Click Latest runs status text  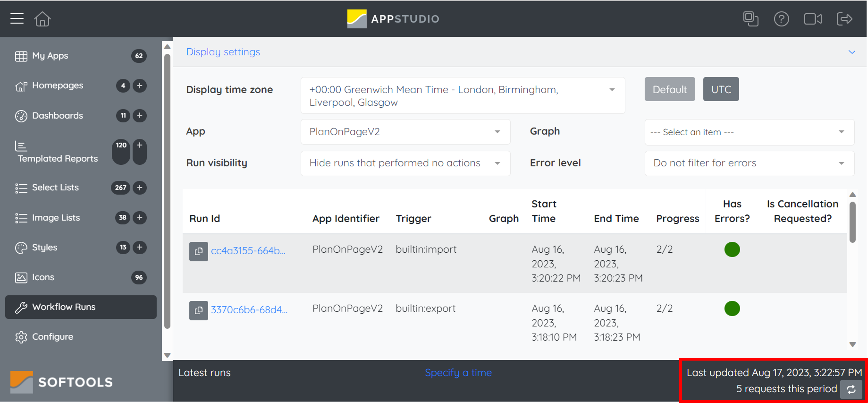(x=204, y=373)
